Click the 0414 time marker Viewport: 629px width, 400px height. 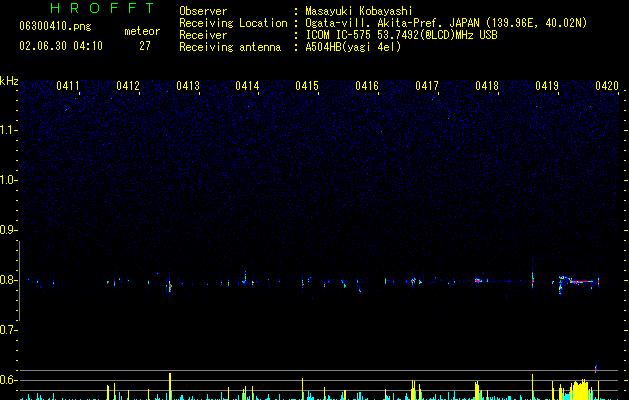[x=247, y=86]
